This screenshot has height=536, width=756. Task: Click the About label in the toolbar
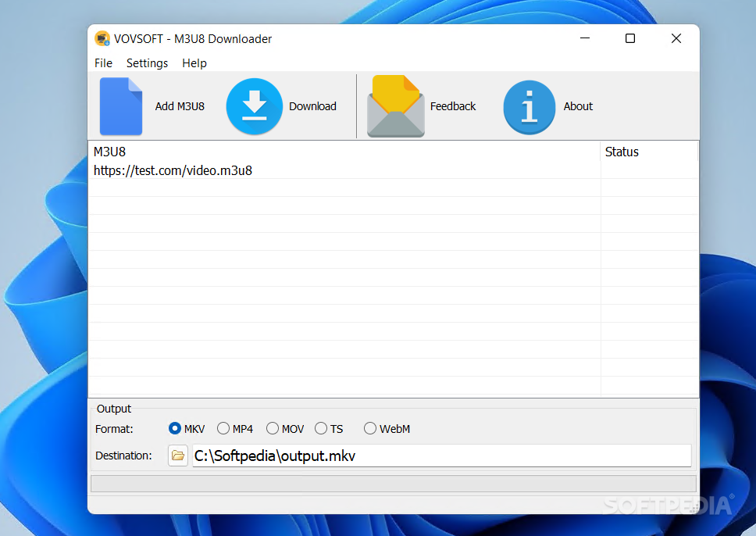tap(578, 106)
